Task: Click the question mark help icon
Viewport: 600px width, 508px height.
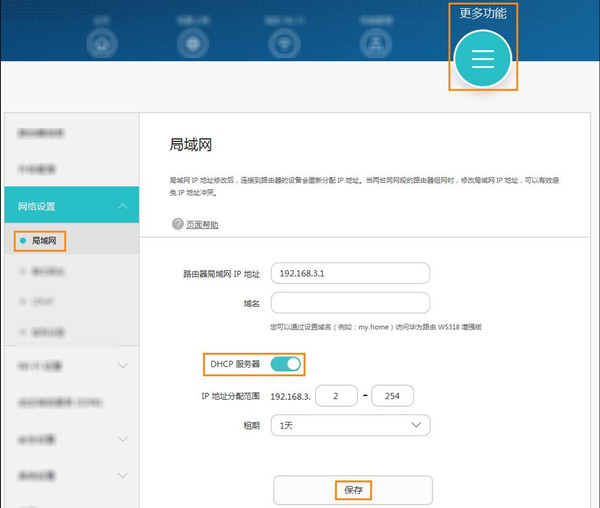Action: (178, 224)
